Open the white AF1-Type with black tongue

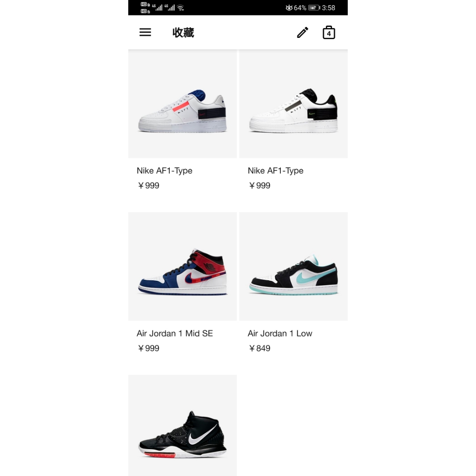(294, 104)
